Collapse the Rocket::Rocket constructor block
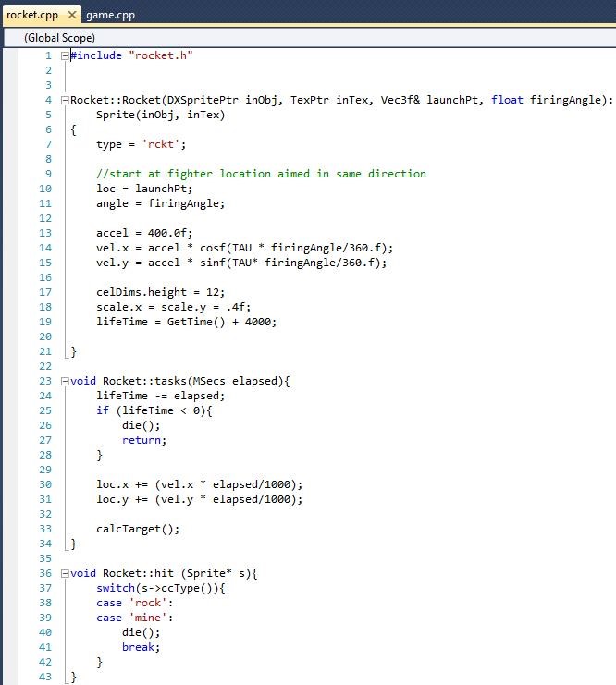Image resolution: width=616 pixels, height=685 pixels. 65,100
